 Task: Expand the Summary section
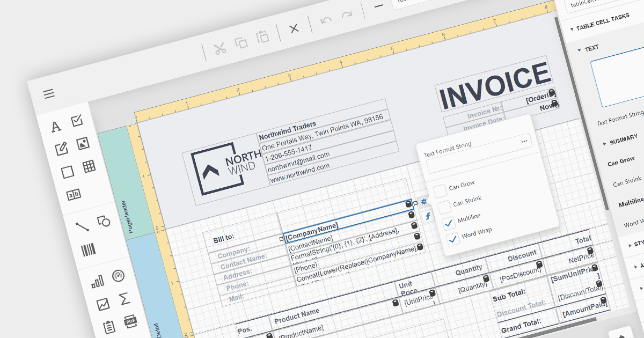tap(605, 143)
